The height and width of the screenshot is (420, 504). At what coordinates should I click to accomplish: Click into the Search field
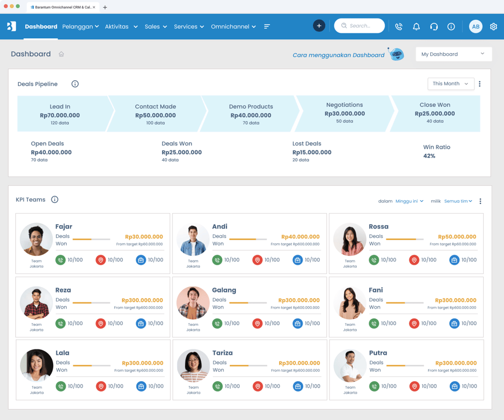pos(360,26)
